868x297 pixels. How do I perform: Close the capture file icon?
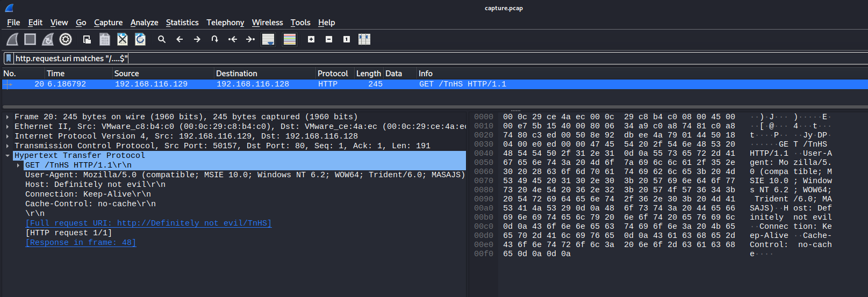[x=123, y=39]
